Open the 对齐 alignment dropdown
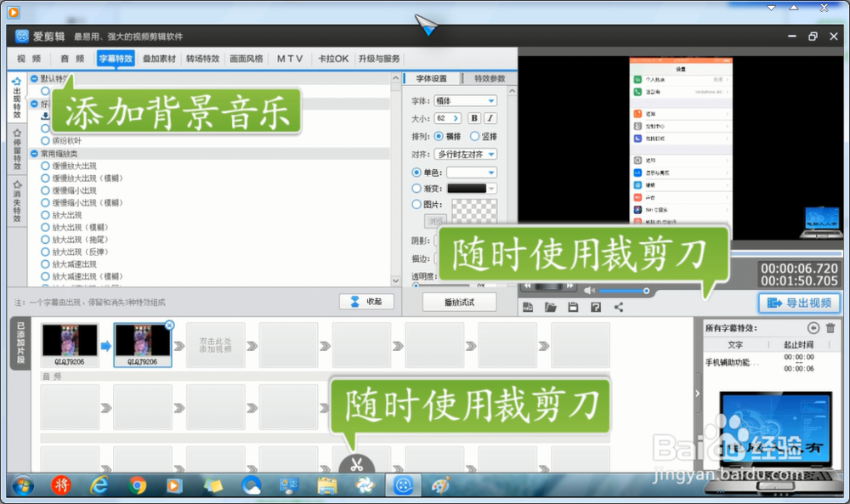The height and width of the screenshot is (504, 850). 466,155
